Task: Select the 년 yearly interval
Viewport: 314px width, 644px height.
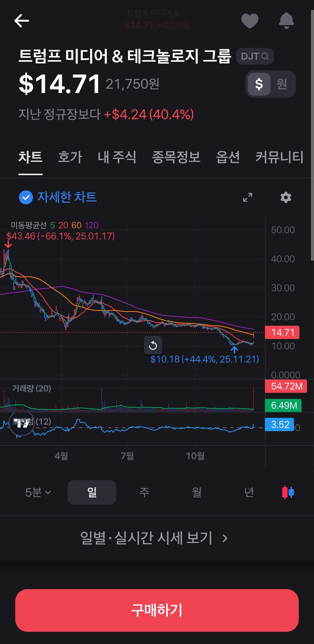Action: [249, 492]
